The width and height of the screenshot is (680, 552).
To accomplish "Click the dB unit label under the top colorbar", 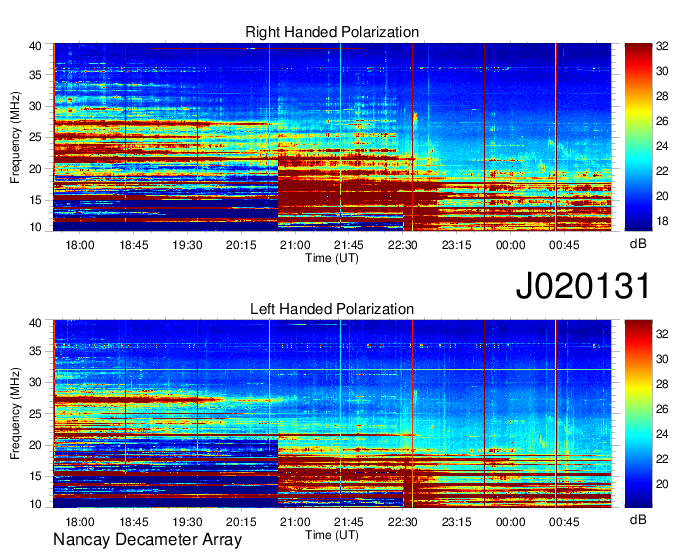I will [638, 244].
